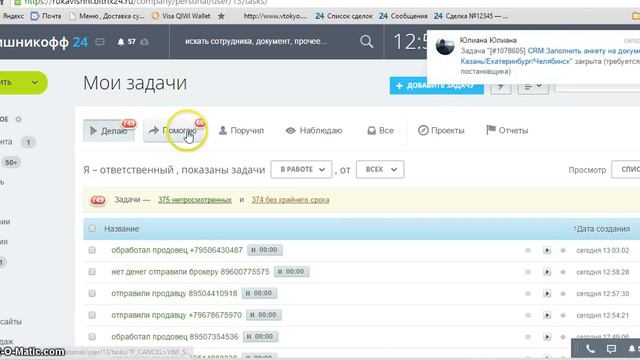Open the Почта bookmark
Image resolution: width=640 pixels, height=360 pixels.
pos(46,16)
